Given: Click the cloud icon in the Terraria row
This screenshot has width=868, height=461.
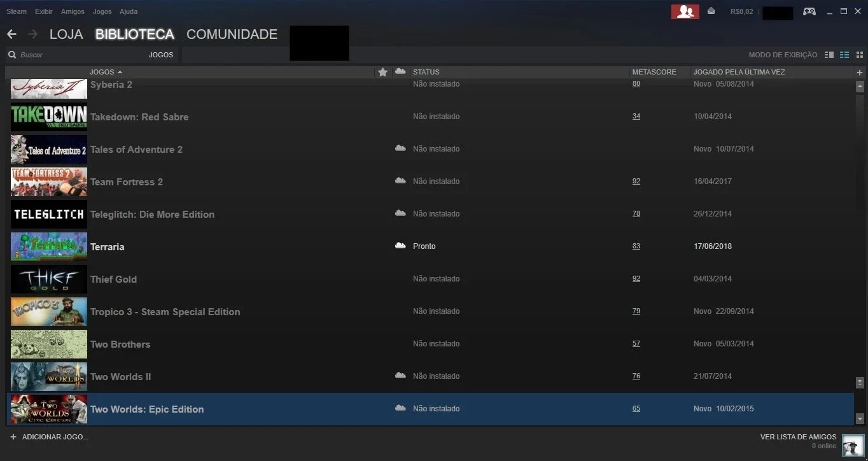Looking at the screenshot, I should 400,246.
